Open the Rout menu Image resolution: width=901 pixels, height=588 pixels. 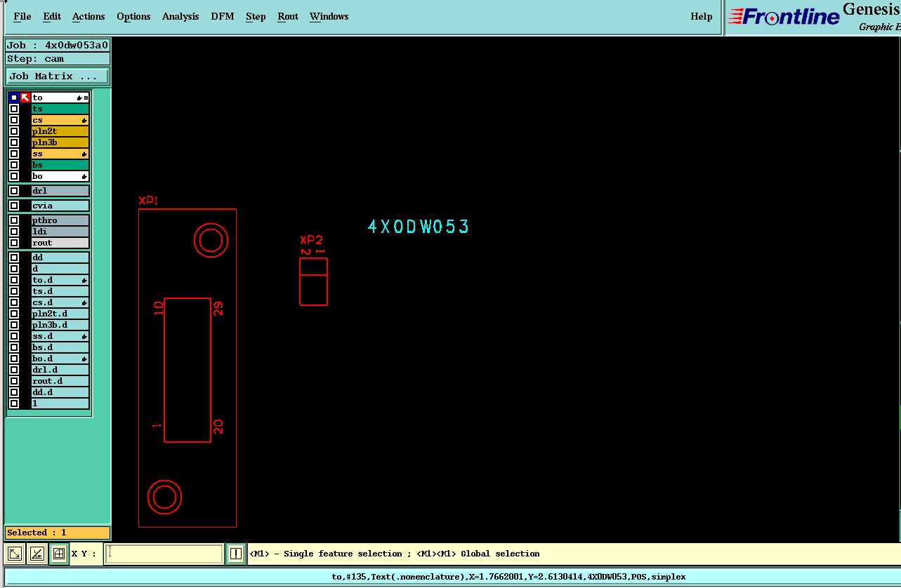pyautogui.click(x=288, y=16)
